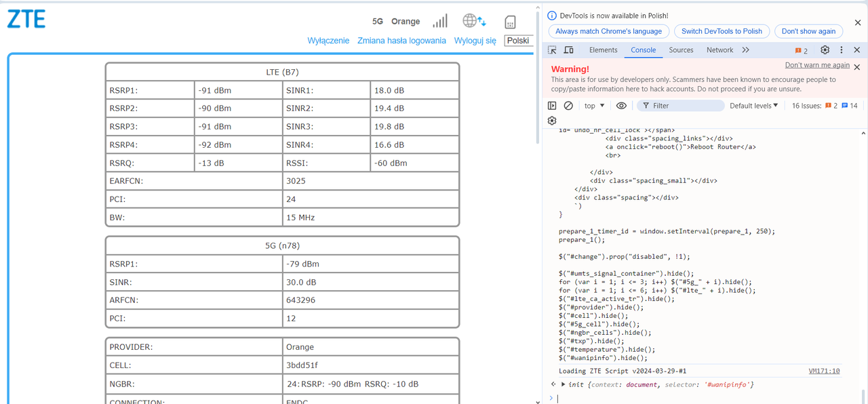The height and width of the screenshot is (404, 868).
Task: Click the Loading ZTE Script log message
Action: point(623,371)
